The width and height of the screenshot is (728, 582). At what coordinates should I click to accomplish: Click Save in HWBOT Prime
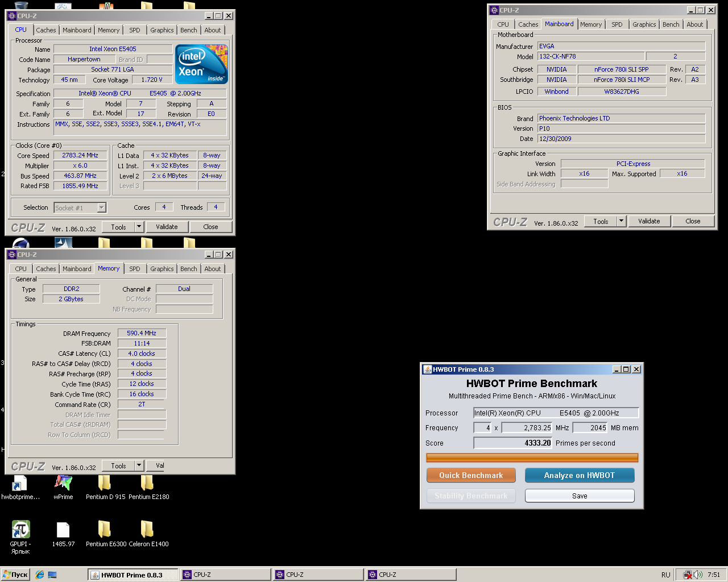580,496
